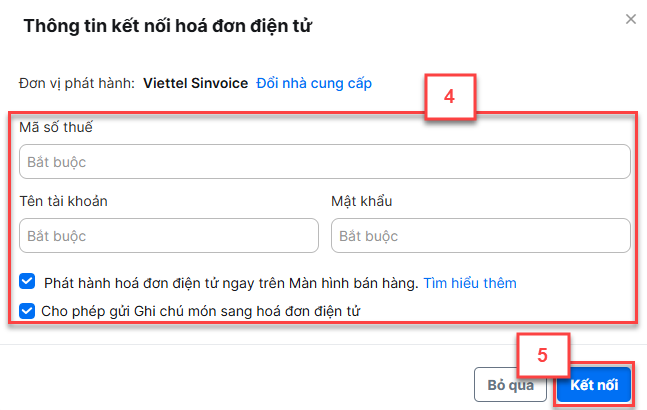647x410 pixels.
Task: Click the red step marker number 5
Action: [543, 355]
